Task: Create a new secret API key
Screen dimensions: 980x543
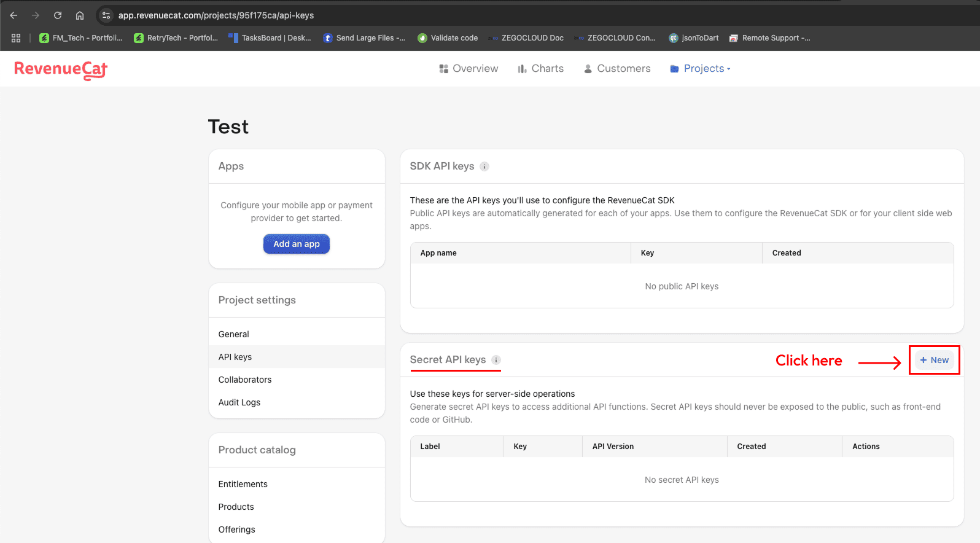Action: tap(934, 360)
